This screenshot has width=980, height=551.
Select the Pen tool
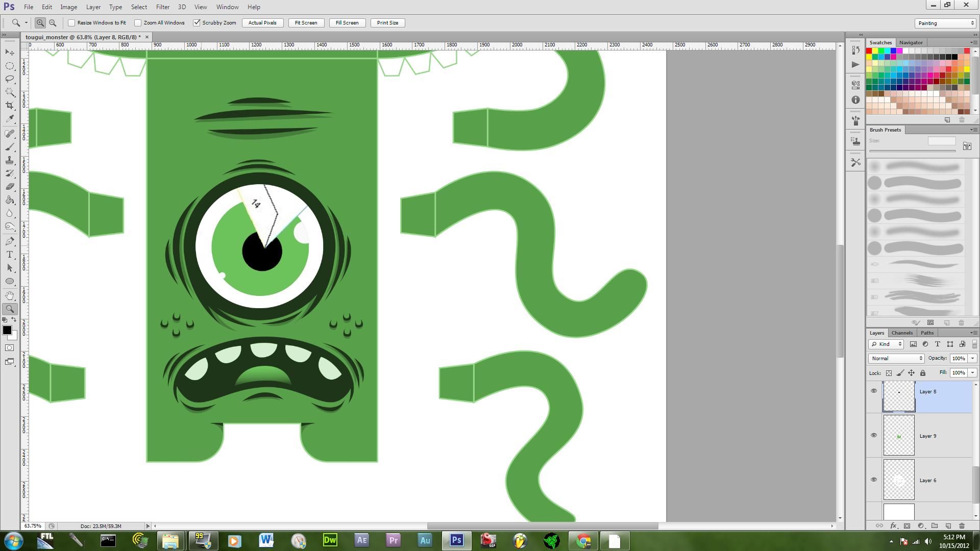9,241
